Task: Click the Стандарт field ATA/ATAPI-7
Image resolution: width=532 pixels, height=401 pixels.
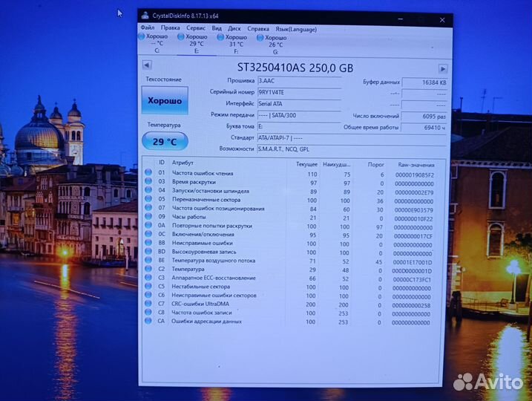Action: (x=352, y=138)
